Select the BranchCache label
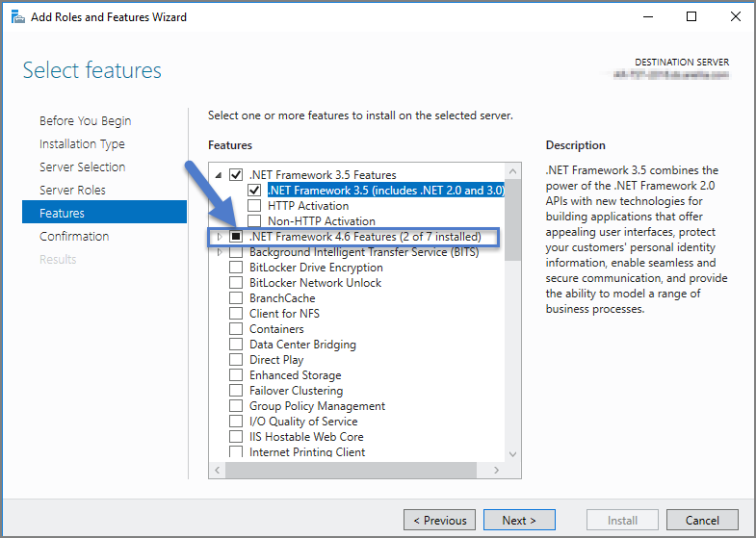756x538 pixels. click(x=282, y=297)
